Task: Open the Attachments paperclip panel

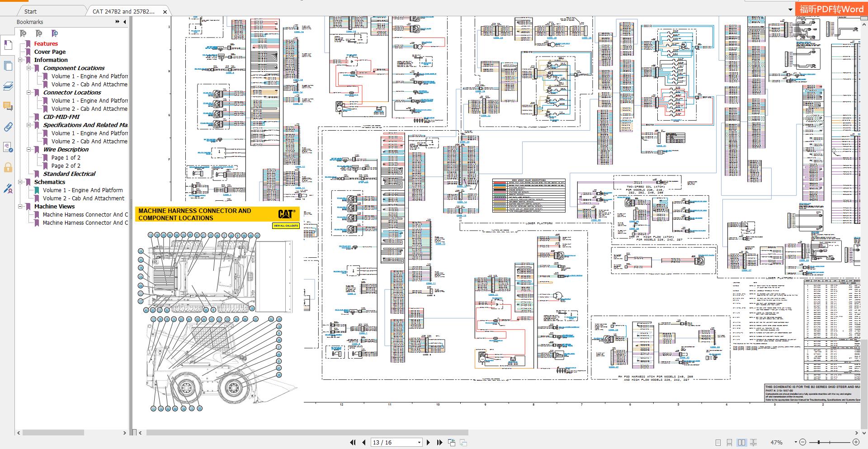Action: (x=8, y=127)
